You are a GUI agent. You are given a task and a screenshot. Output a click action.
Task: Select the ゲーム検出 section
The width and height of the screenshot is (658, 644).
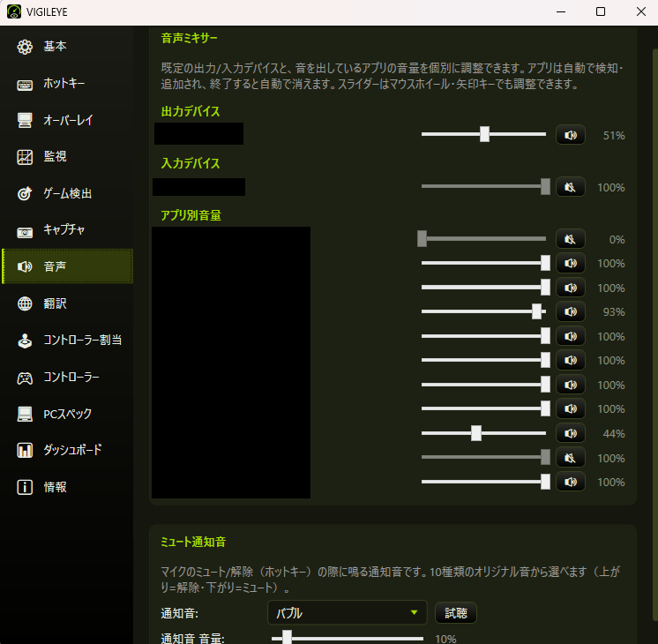point(68,193)
